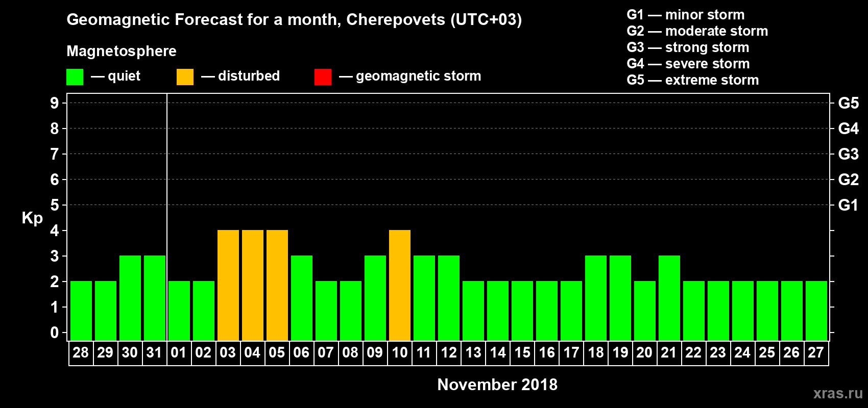Click the G2 axis label on right
Screen dimensions: 868x408
(x=849, y=180)
